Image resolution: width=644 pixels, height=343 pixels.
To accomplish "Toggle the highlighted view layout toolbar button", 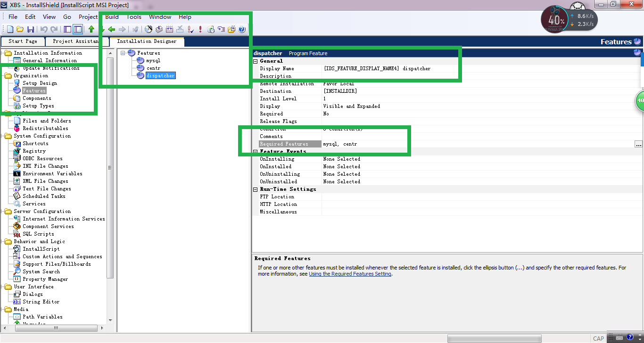I will coord(78,29).
